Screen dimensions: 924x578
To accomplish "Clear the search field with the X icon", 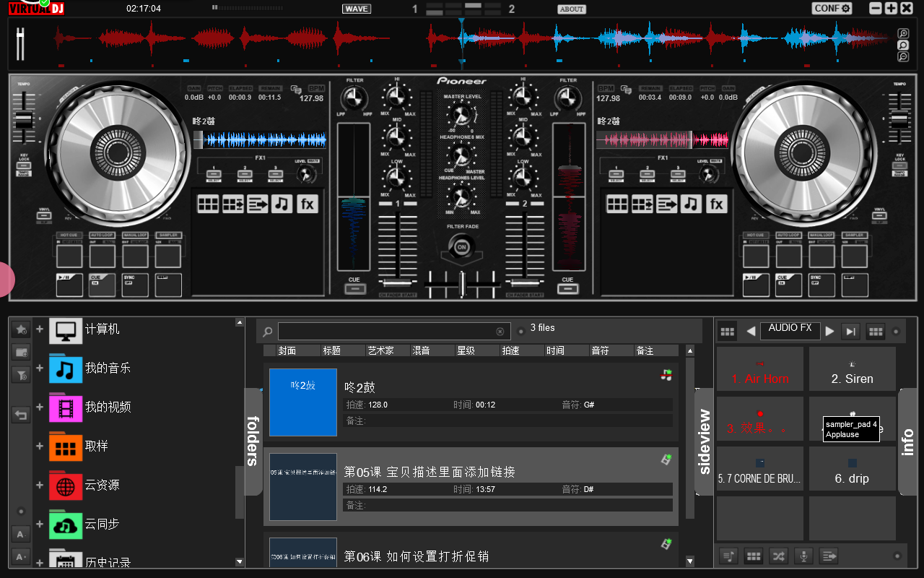I will [500, 332].
